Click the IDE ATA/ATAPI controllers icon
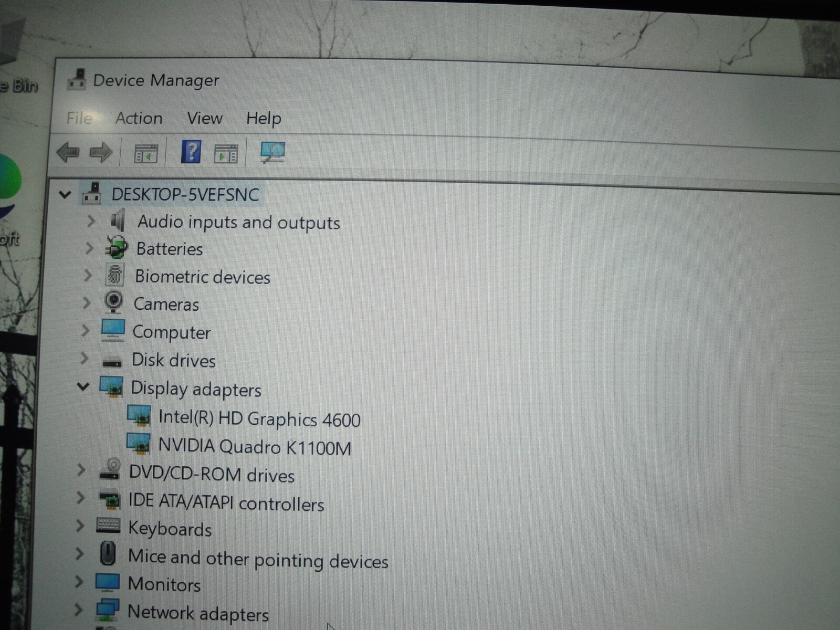This screenshot has width=840, height=630. click(110, 499)
